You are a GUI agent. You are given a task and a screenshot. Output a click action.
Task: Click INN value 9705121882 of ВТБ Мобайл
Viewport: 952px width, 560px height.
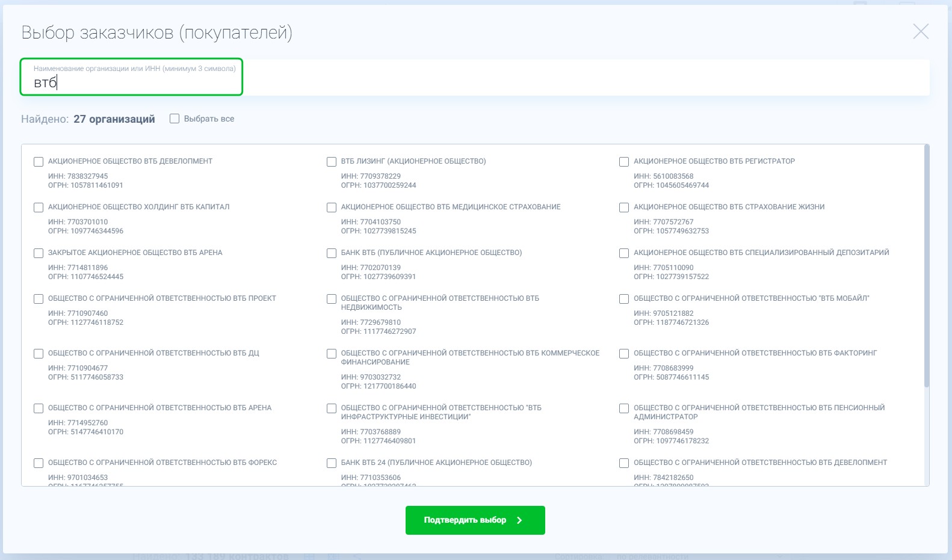click(673, 313)
